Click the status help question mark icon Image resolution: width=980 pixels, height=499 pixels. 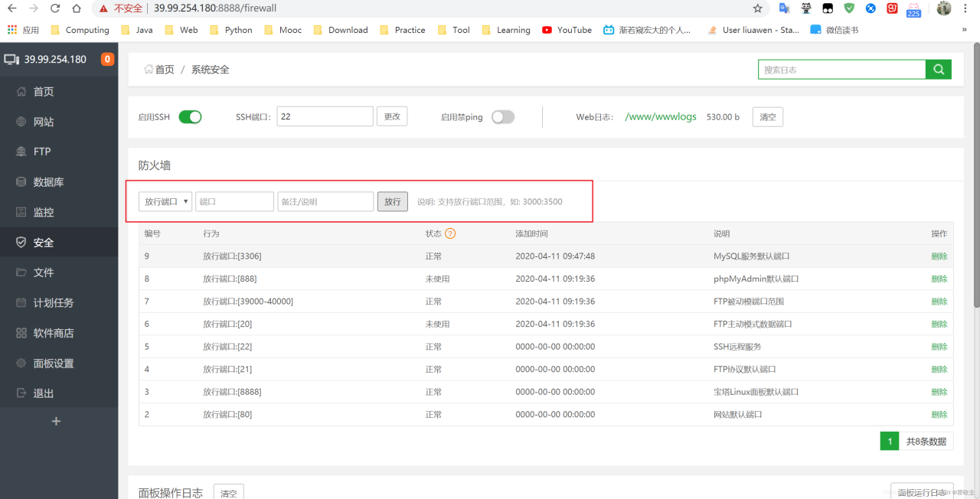click(450, 233)
